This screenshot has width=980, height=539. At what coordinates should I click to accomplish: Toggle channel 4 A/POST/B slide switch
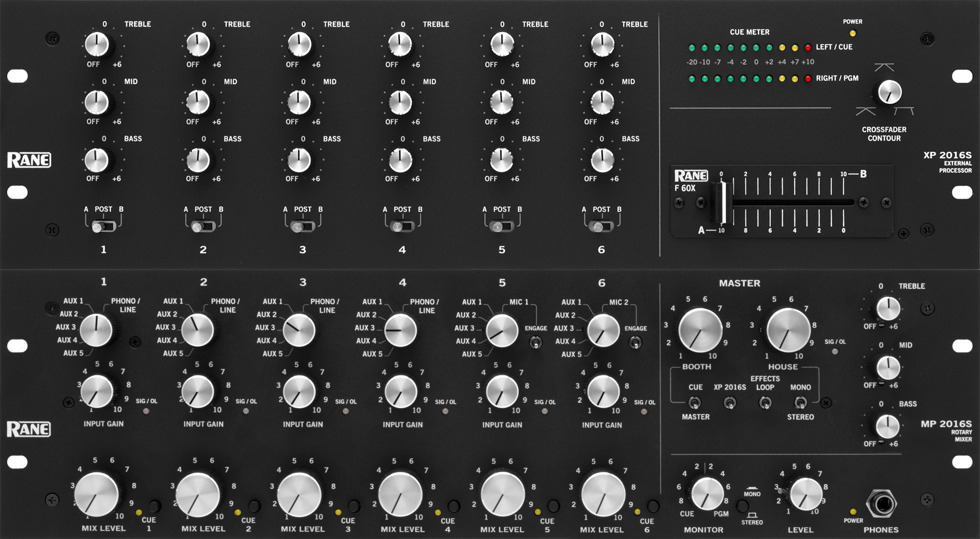point(402,226)
